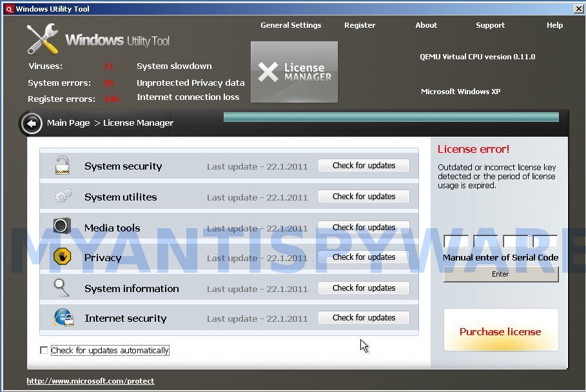Click the 'Privacy' row label
586x392 pixels.
tap(103, 258)
